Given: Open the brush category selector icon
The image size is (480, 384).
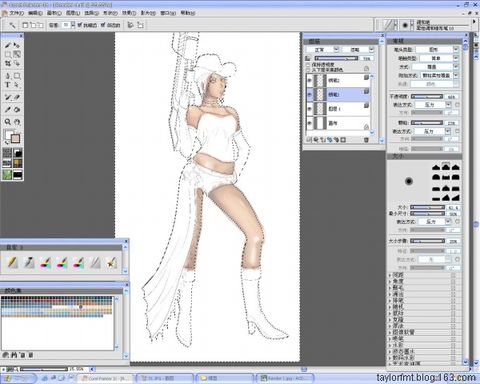Looking at the screenshot, I should coord(389,25).
